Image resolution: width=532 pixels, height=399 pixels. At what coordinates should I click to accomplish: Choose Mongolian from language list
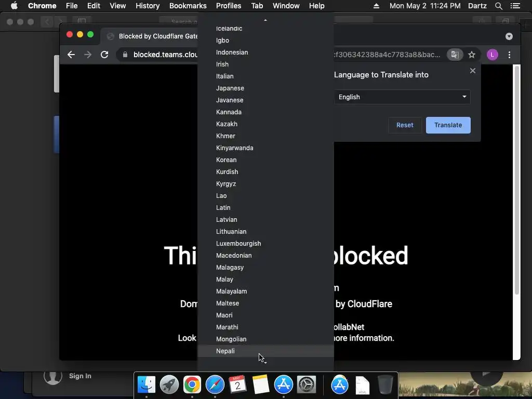(265, 339)
